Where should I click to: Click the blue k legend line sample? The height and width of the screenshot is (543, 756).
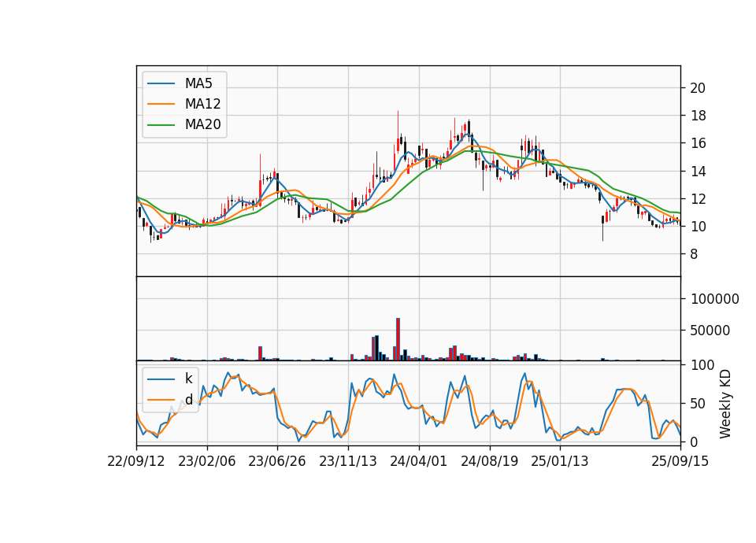point(161,379)
